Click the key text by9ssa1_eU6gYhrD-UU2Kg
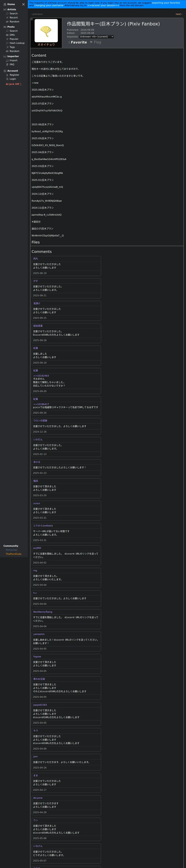Image resolution: width=186 pixels, height=868 pixels. (47, 131)
